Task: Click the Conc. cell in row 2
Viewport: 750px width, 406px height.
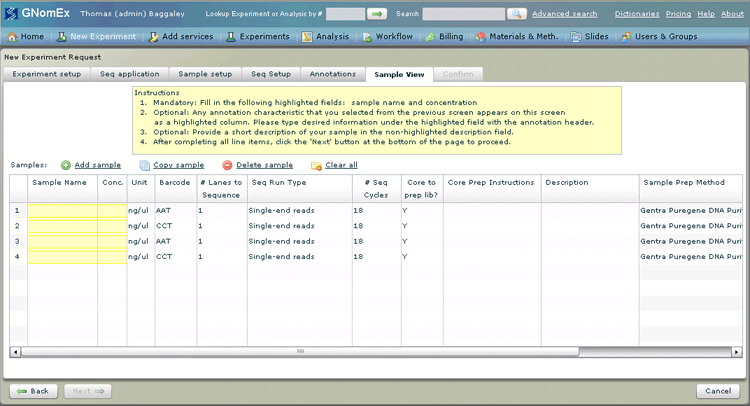Action: click(112, 226)
